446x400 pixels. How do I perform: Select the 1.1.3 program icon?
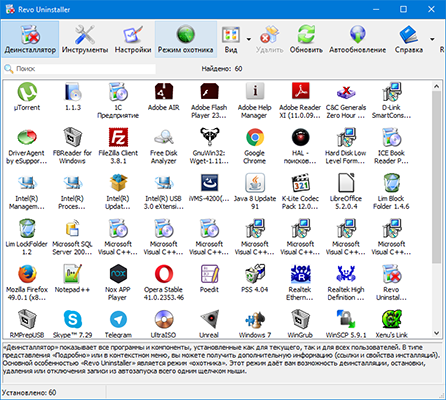(x=72, y=92)
